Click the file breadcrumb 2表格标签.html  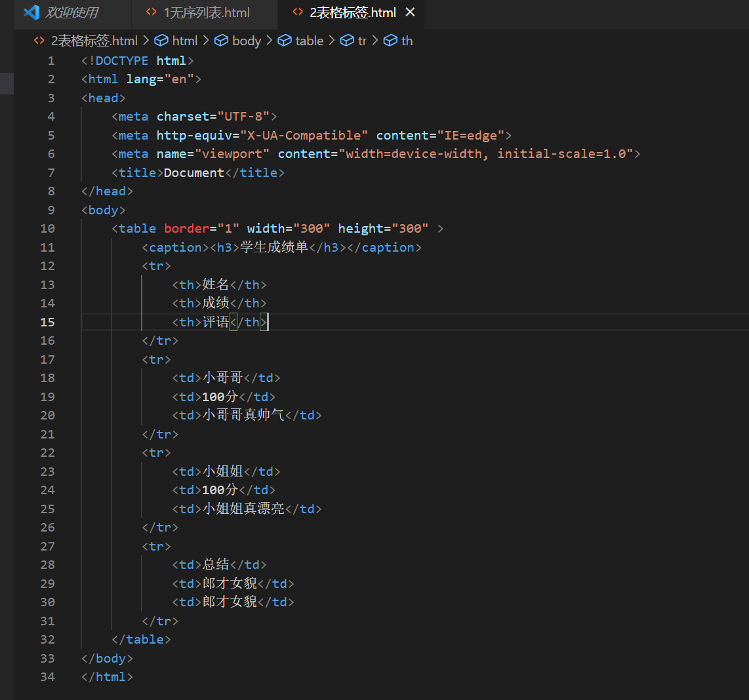[x=94, y=41]
